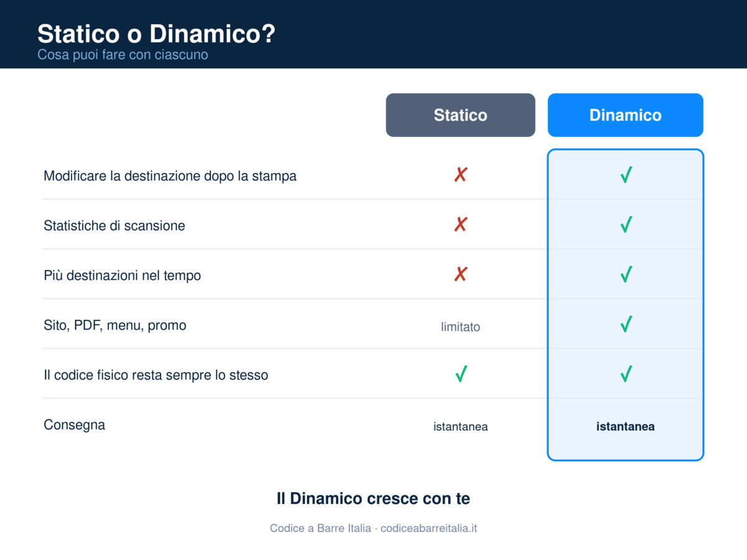Image resolution: width=747 pixels, height=560 pixels.
Task: Click the red cross for Più destinazioni nel tempo
Action: [461, 274]
